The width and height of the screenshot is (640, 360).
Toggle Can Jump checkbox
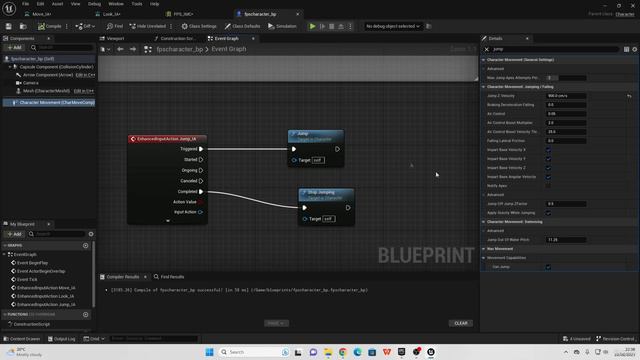tap(548, 267)
